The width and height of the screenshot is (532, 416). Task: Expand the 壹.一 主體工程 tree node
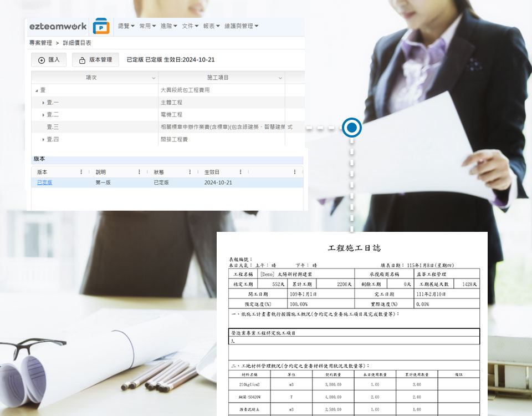(44, 102)
